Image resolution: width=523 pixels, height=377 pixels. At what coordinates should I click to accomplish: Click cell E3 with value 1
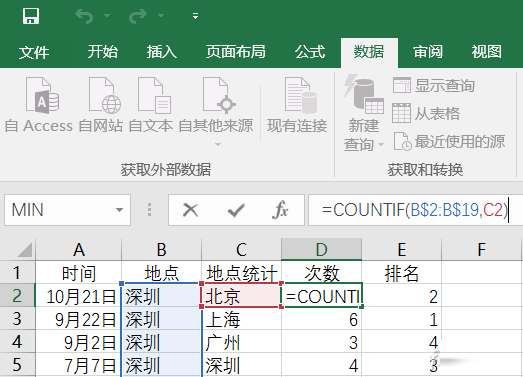click(x=402, y=319)
